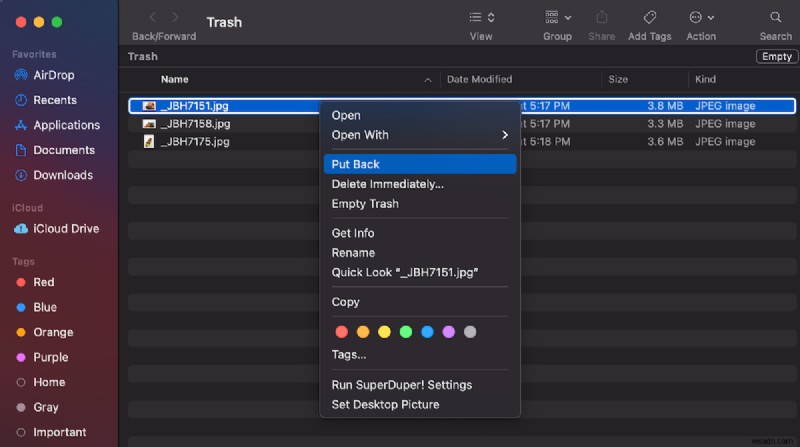The image size is (800, 447).
Task: Click the Empty button
Action: coord(777,57)
